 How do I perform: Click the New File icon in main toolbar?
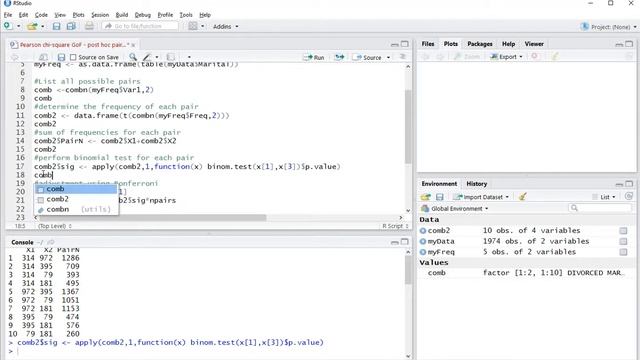pos(8,26)
